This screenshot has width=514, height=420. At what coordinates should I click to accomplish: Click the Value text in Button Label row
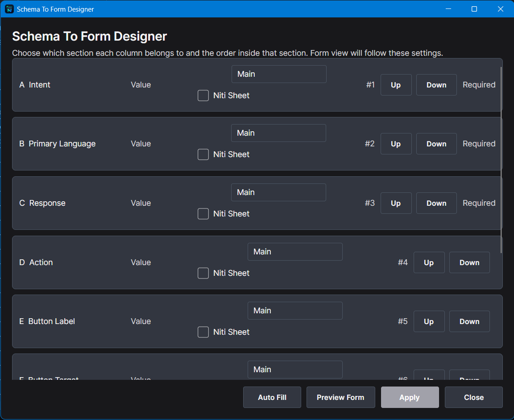coord(141,322)
